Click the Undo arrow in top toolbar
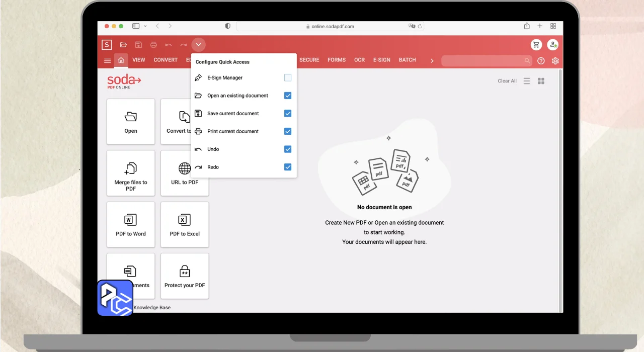The height and width of the screenshot is (352, 644). pos(169,45)
